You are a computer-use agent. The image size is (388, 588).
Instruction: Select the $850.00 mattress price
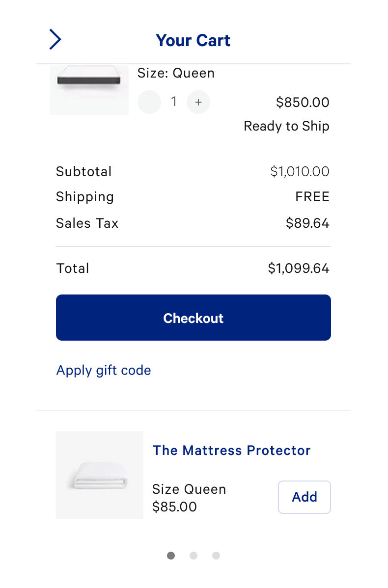coord(303,102)
